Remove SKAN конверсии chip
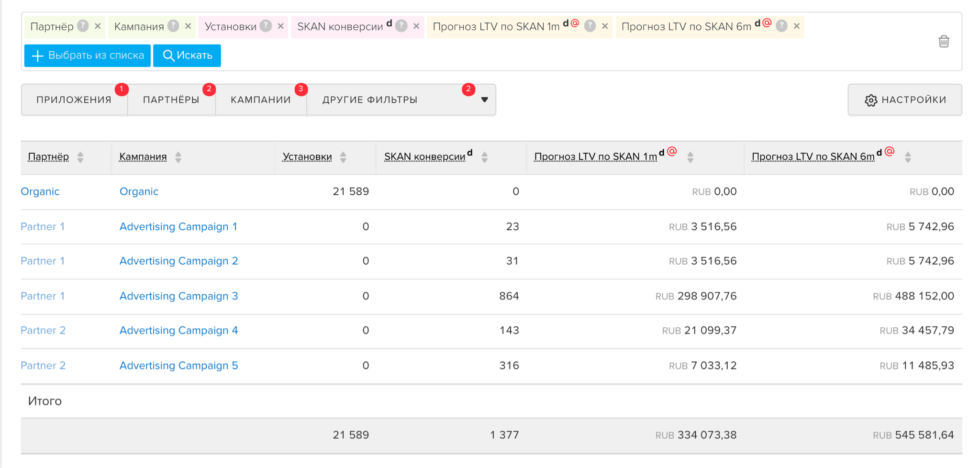This screenshot has height=468, width=980. [416, 26]
